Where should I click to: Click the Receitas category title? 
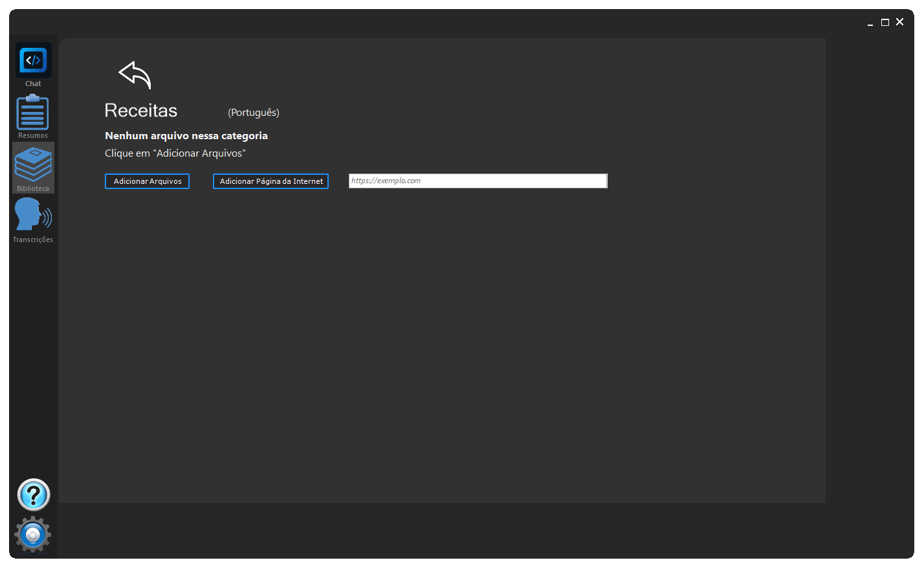coord(141,111)
